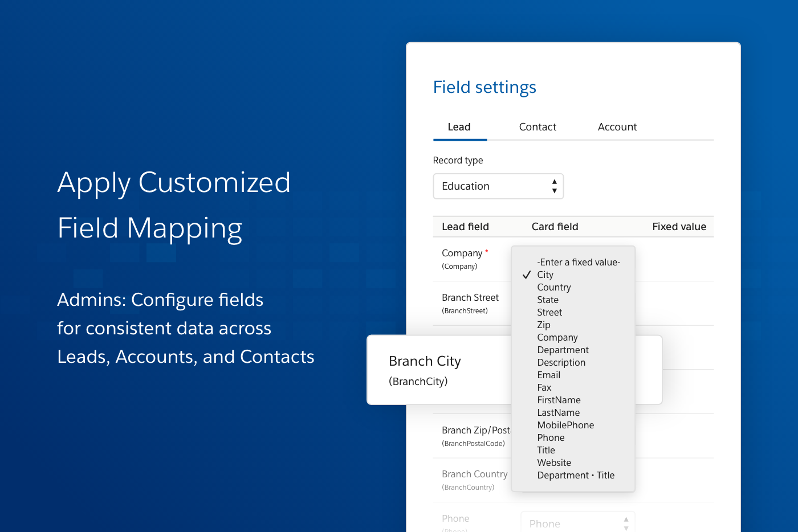The width and height of the screenshot is (798, 532).
Task: Click the checkmark next to City option
Action: (526, 275)
